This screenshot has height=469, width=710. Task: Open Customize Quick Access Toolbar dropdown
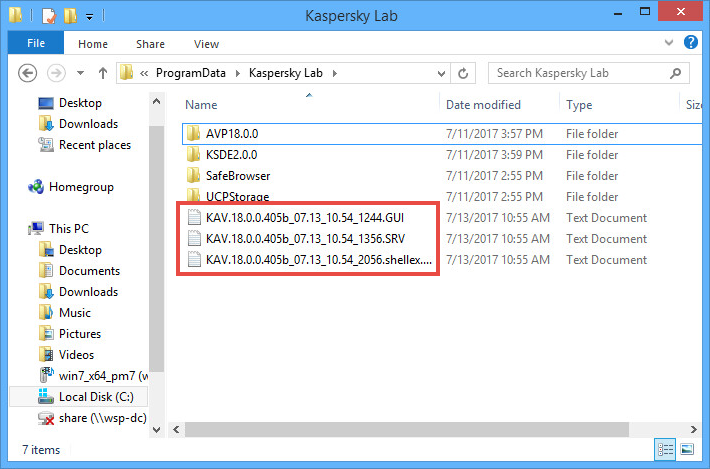pyautogui.click(x=90, y=17)
